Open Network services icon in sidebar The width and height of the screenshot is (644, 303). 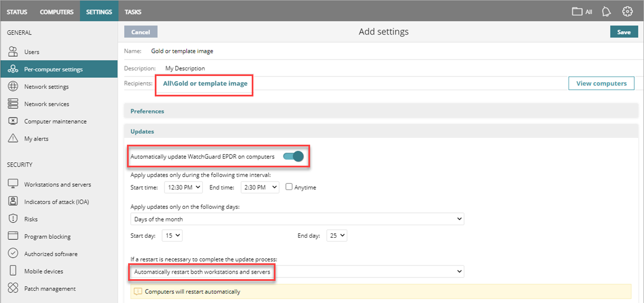click(13, 104)
